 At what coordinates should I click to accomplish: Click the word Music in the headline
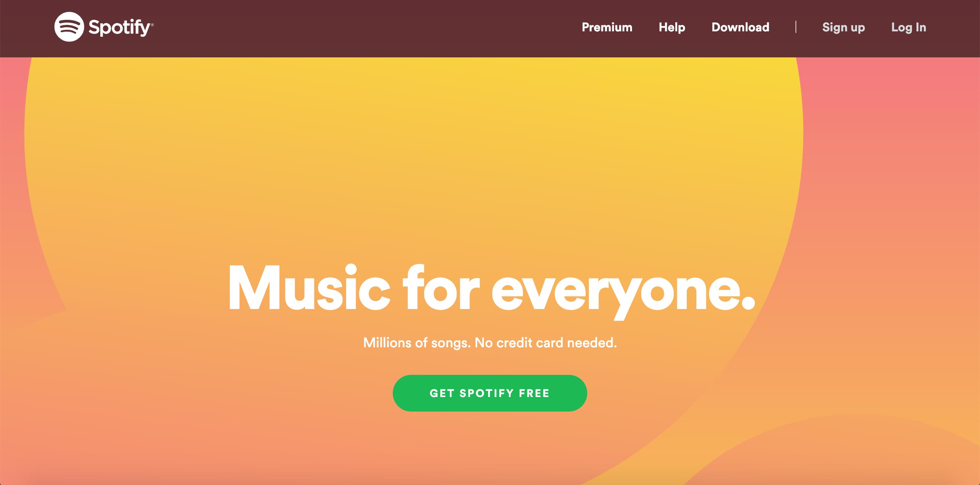coord(309,287)
